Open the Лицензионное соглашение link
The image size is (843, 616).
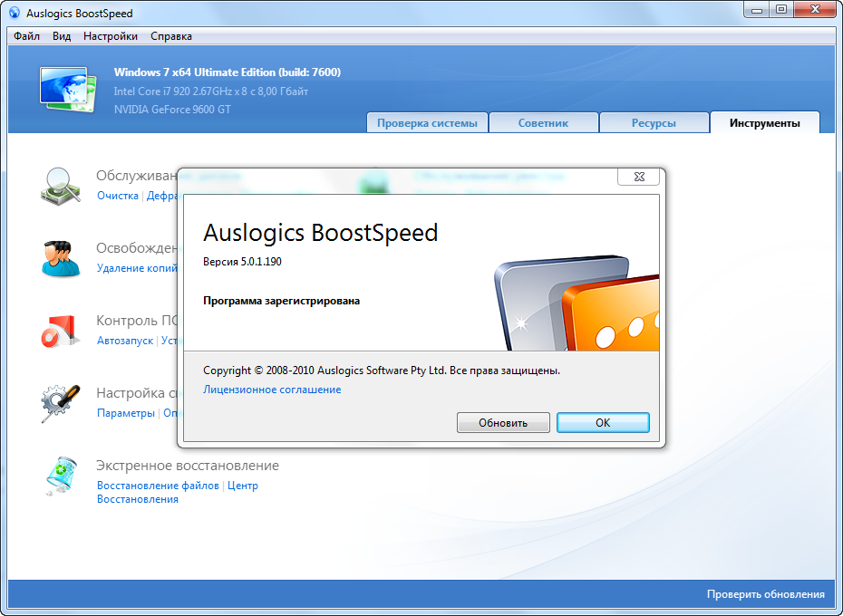click(x=272, y=390)
